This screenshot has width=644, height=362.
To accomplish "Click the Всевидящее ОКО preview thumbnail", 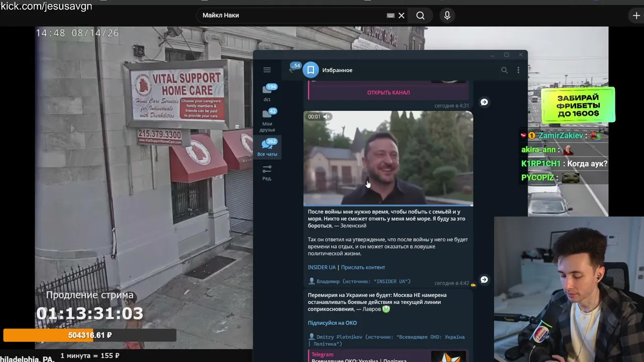I will (448, 357).
